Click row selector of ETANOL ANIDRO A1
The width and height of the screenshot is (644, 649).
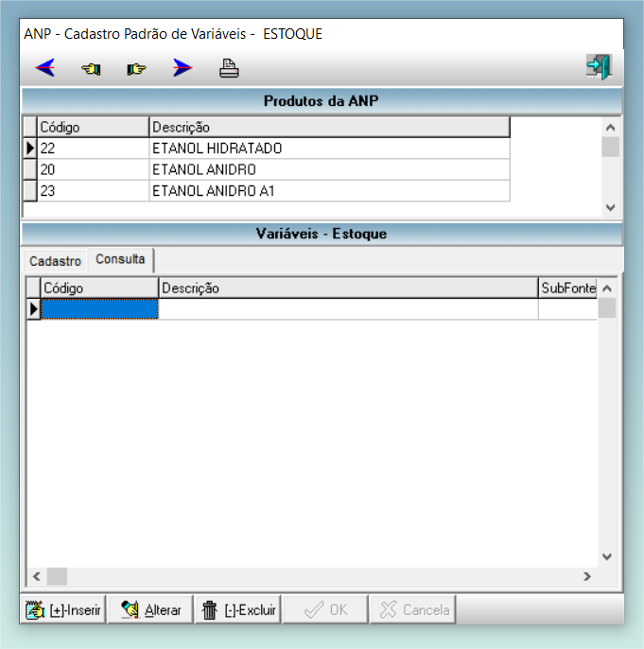tap(29, 191)
